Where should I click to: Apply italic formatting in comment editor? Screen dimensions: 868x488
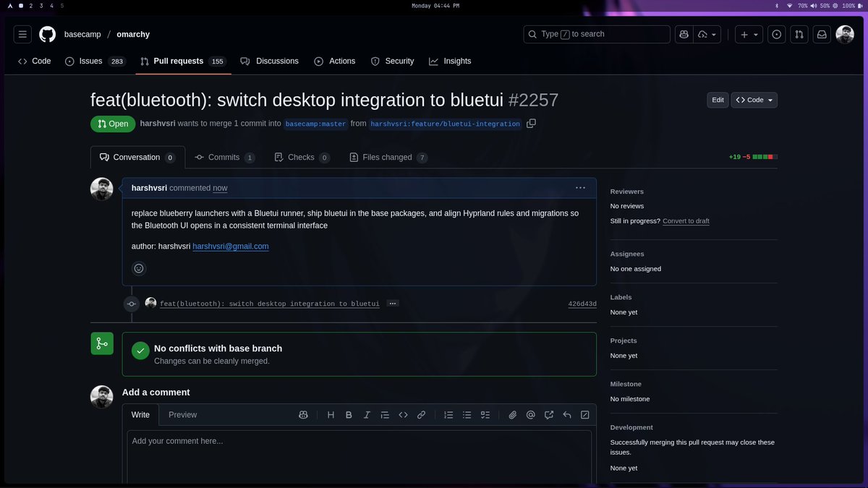(x=367, y=415)
